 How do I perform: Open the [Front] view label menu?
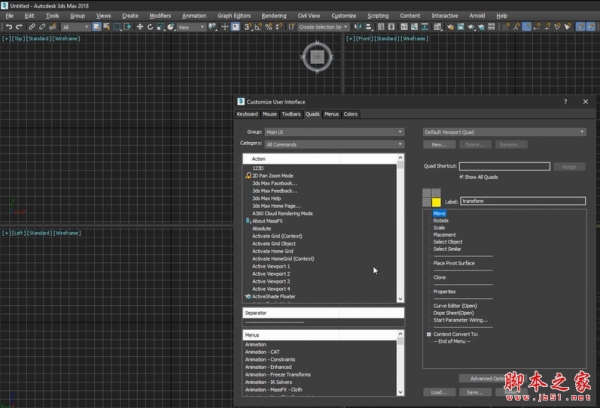364,39
